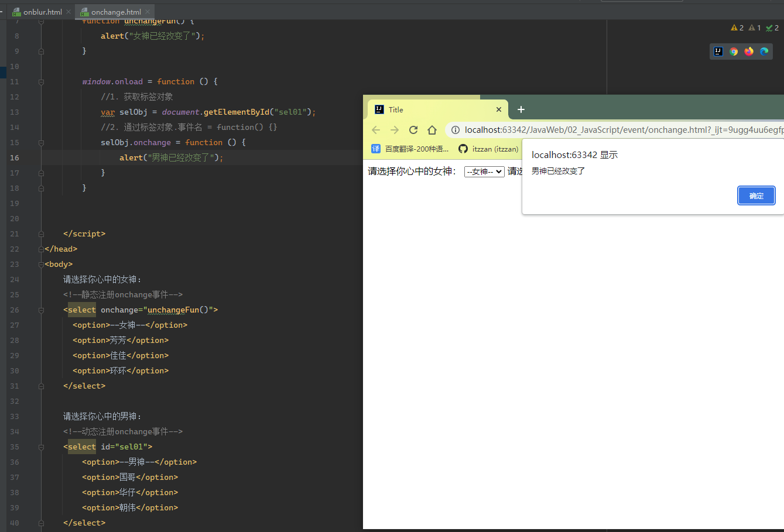Select the onchange.html editor tab
The image size is (784, 532).
coord(116,12)
